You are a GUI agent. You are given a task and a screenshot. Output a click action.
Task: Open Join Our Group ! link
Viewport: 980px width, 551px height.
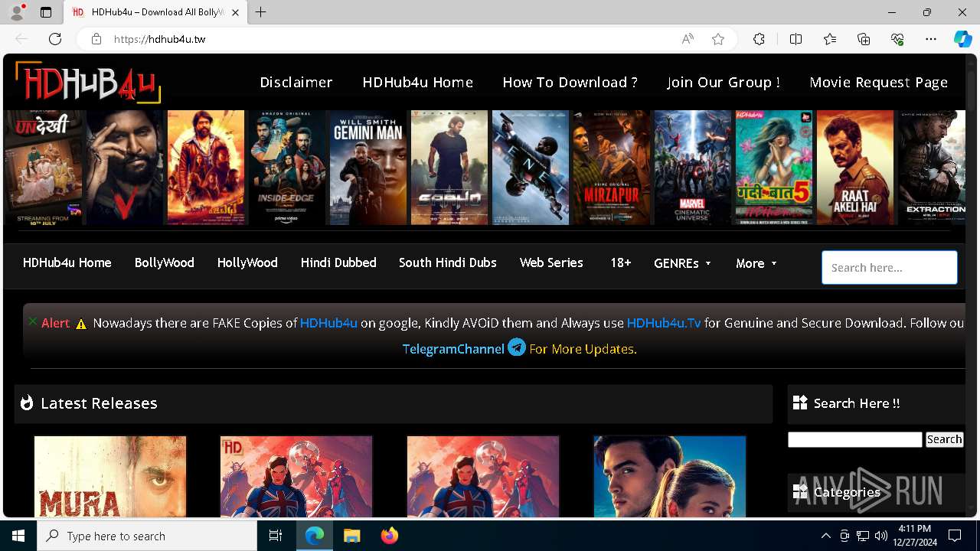[724, 82]
